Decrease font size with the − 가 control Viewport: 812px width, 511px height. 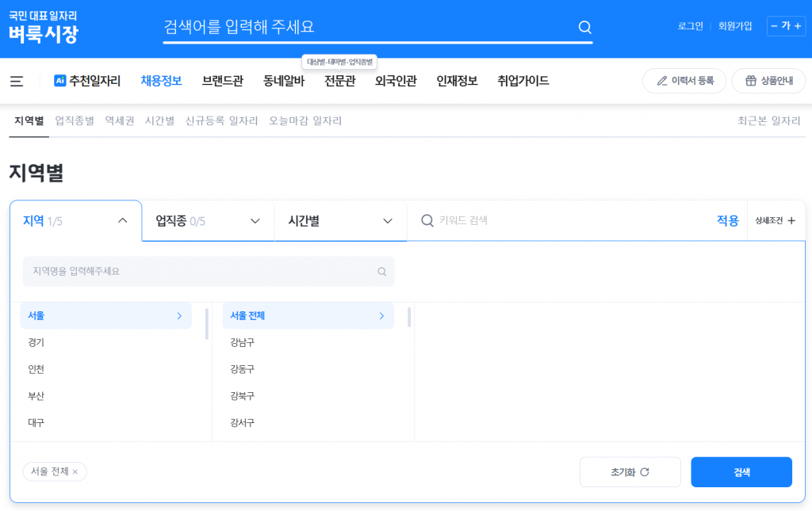[x=775, y=25]
